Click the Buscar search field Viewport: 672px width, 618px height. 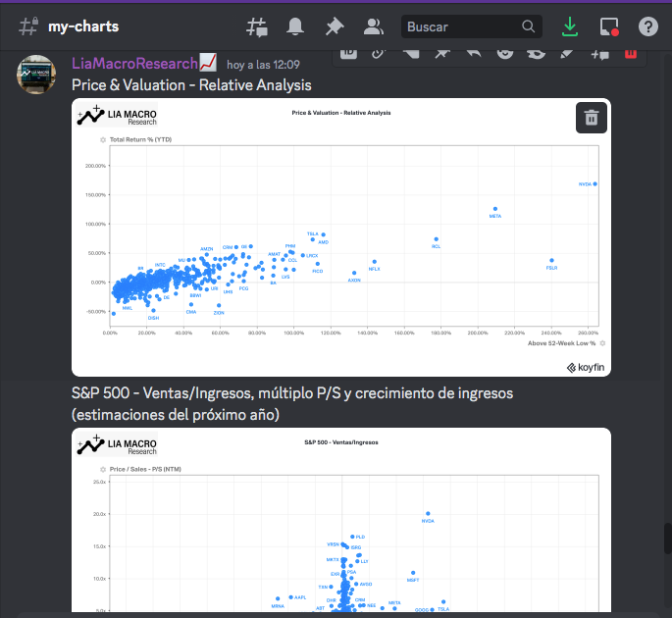point(472,26)
